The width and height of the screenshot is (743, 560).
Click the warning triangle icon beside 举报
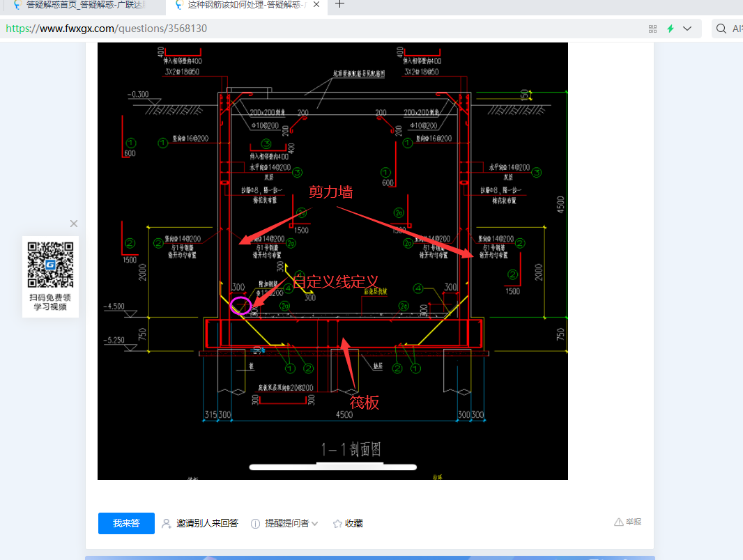click(618, 522)
